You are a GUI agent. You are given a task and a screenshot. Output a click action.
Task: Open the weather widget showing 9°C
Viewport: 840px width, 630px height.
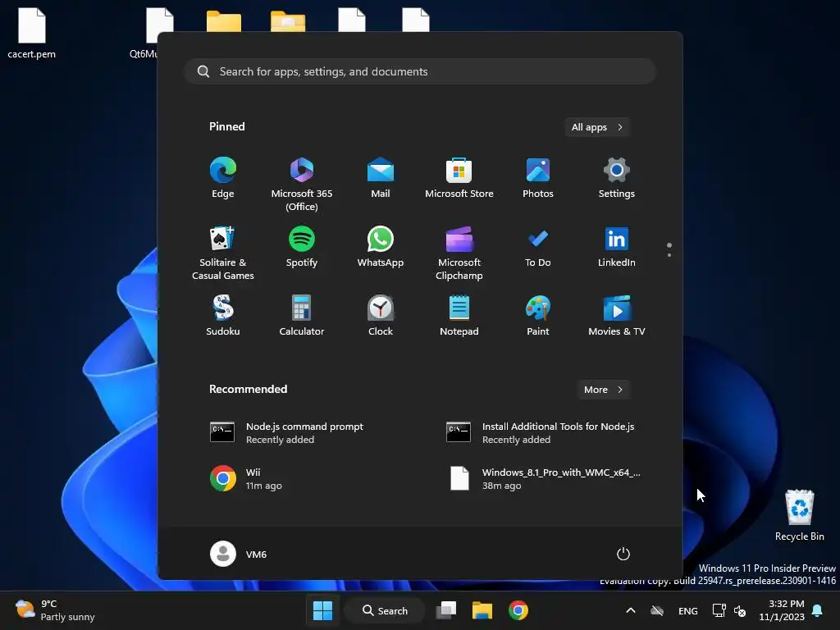pos(55,610)
